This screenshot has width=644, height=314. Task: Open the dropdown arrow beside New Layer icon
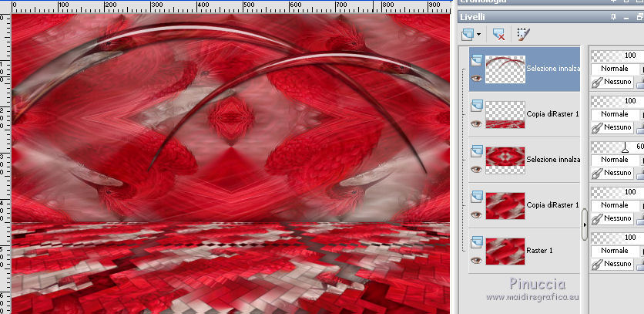click(x=479, y=35)
